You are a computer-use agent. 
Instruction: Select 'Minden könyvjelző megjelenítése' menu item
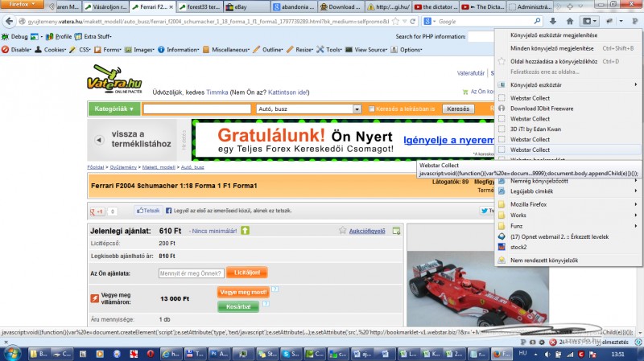tap(568, 48)
